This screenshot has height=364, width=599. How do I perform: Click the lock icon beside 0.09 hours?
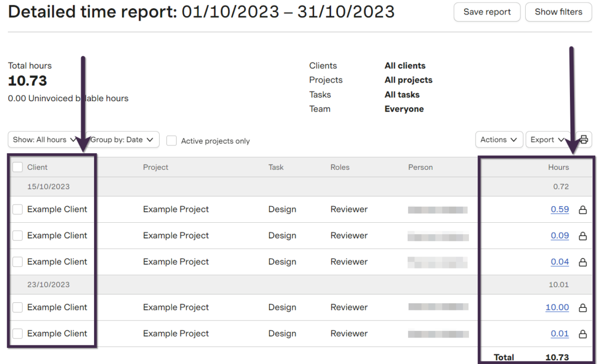pyautogui.click(x=583, y=236)
